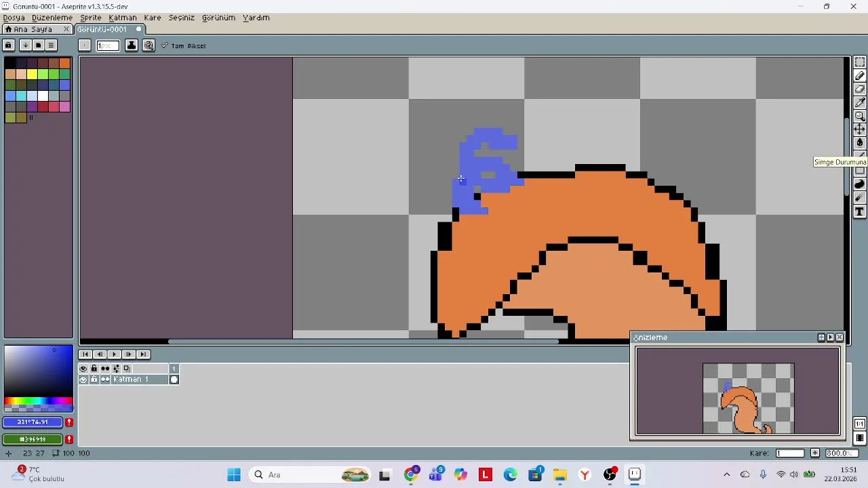
Task: Open the Dosya menu
Action: [x=14, y=18]
